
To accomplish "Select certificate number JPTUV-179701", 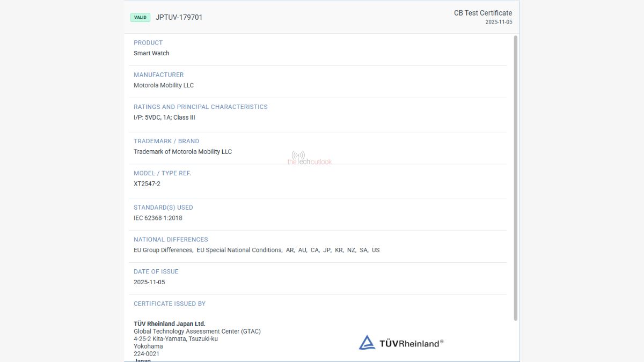I will point(179,17).
